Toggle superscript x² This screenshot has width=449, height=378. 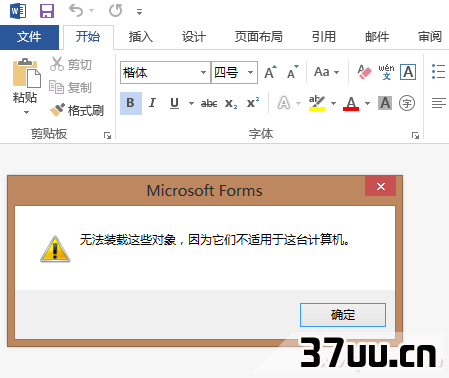pos(253,103)
